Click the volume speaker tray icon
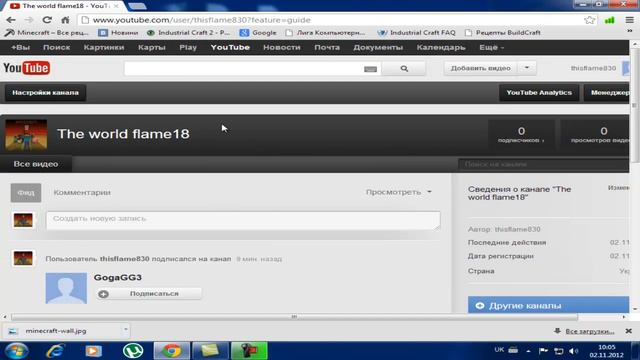Viewport: 640px width, 360px height. pyautogui.click(x=573, y=351)
